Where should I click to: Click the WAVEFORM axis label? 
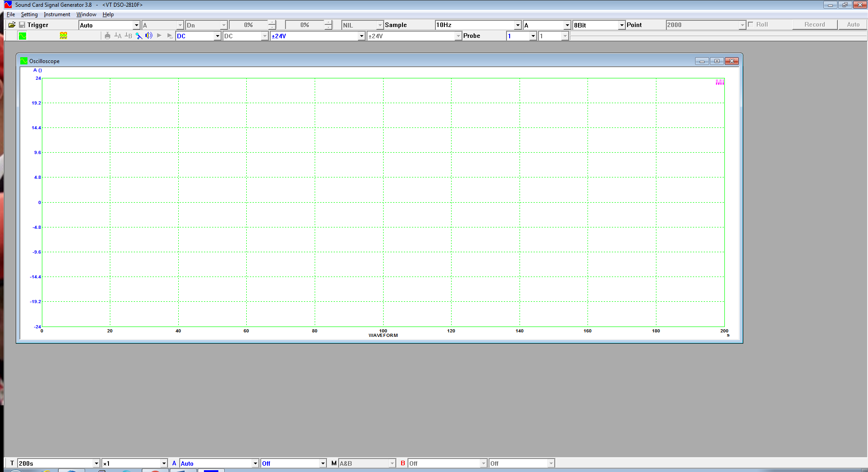(383, 336)
